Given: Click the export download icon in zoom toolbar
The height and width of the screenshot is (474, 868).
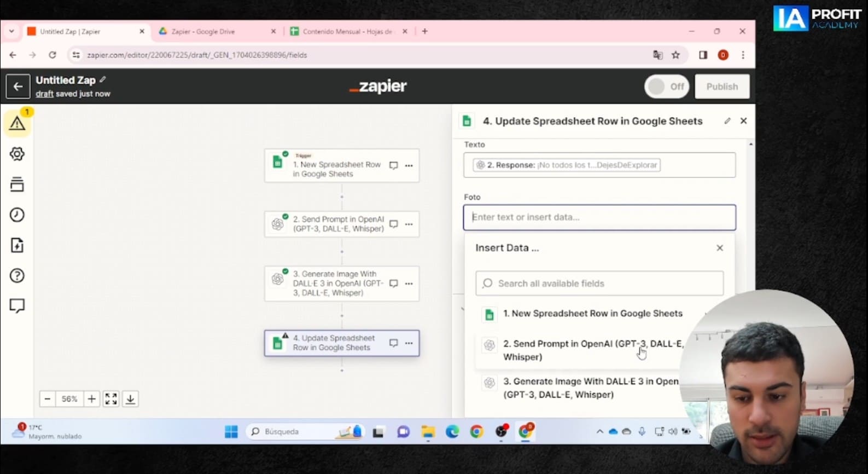Looking at the screenshot, I should (x=130, y=399).
